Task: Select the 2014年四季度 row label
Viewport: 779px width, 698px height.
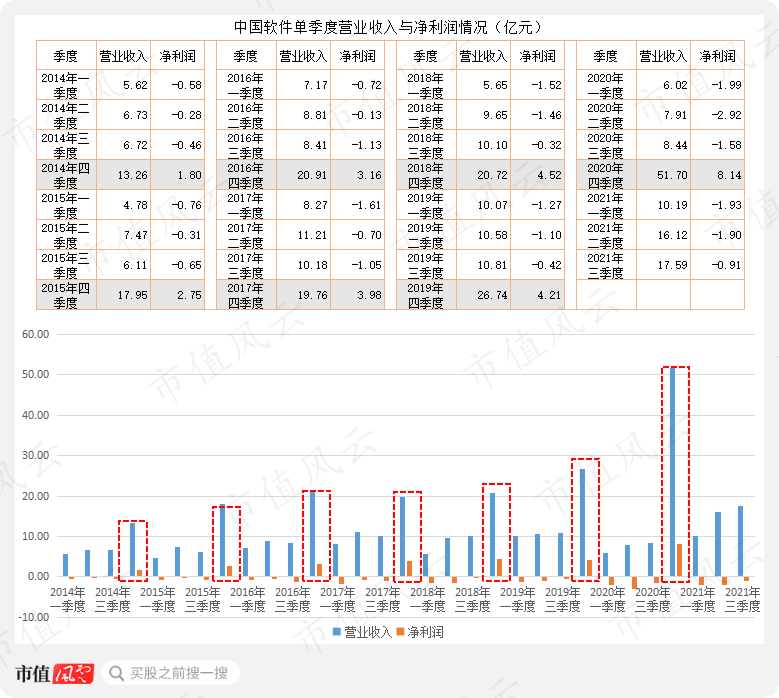Action: pos(66,175)
